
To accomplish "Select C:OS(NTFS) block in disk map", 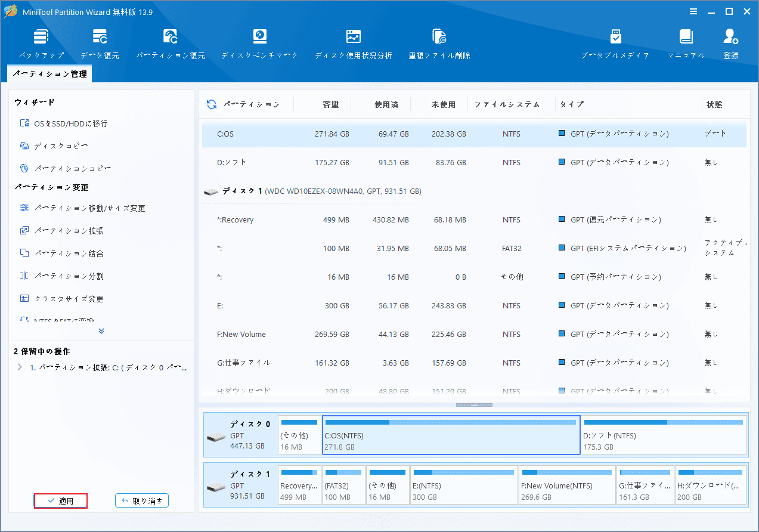I will pyautogui.click(x=451, y=435).
